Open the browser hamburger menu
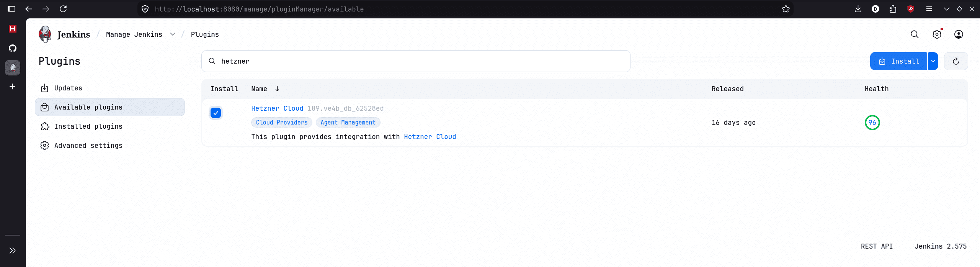 (x=929, y=9)
